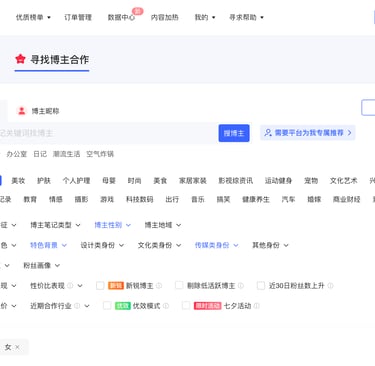Viewport: 375px width, 366px height.
Task: Click the info icon next to 性价比表现
Action: [x=70, y=286]
